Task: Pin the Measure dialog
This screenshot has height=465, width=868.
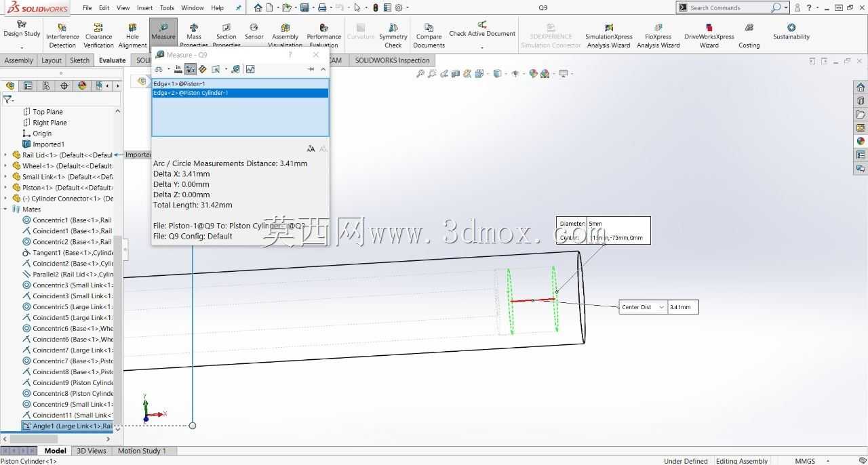Action: click(x=311, y=69)
